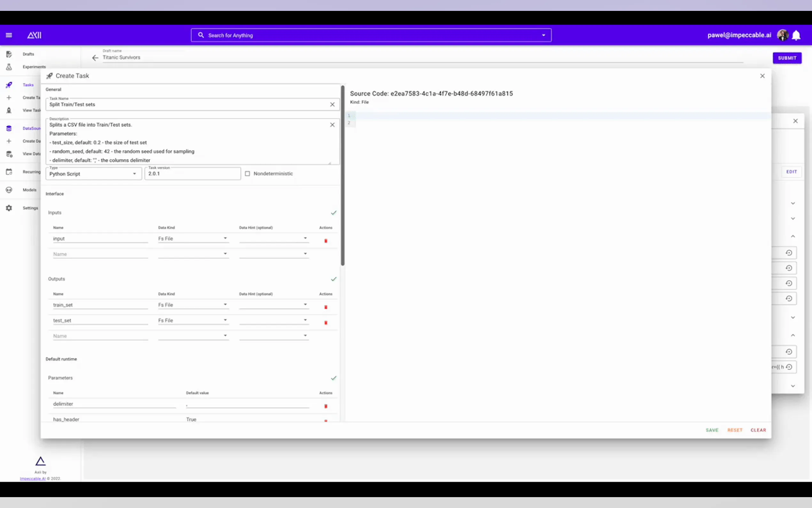Enable the Nondeterministic checkbox
Image resolution: width=812 pixels, height=508 pixels.
pyautogui.click(x=247, y=174)
